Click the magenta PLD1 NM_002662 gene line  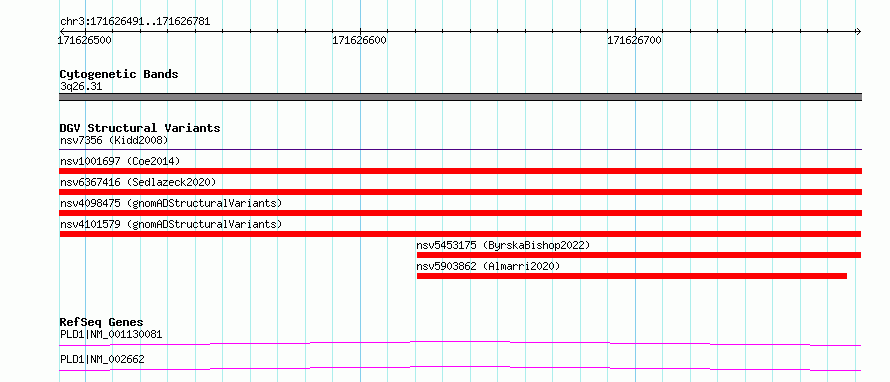460,368
